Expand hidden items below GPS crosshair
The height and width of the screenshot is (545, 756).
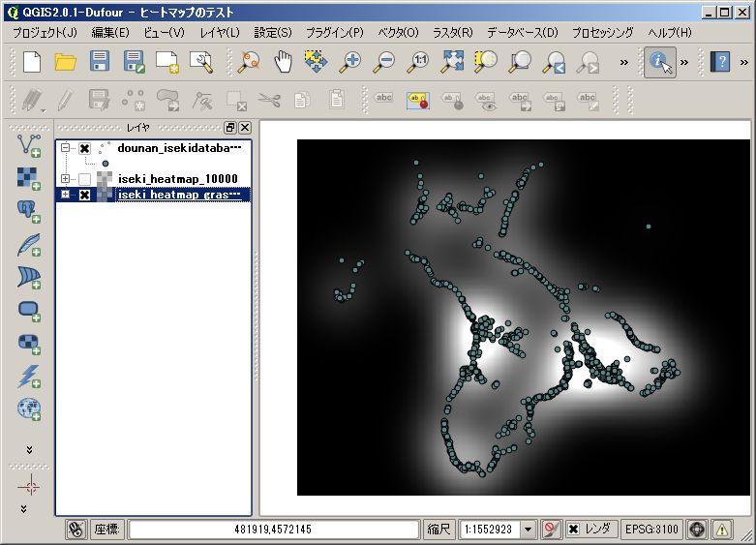tap(23, 509)
